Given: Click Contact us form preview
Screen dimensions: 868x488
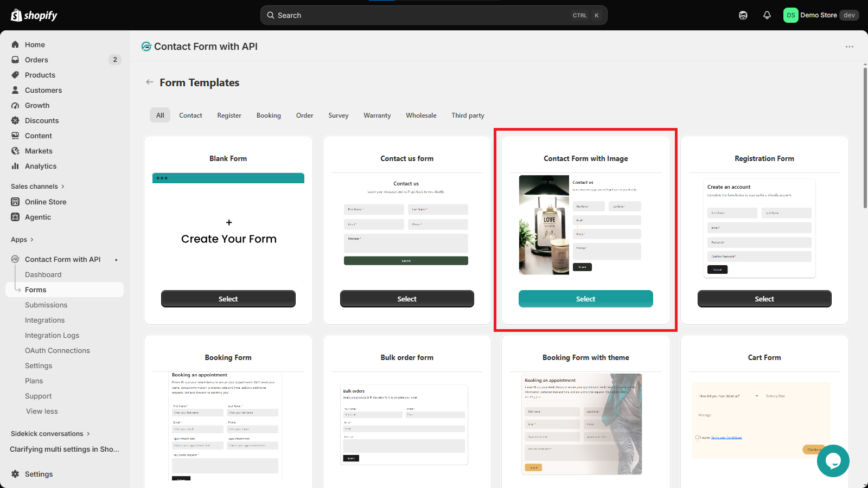Looking at the screenshot, I should click(x=406, y=222).
